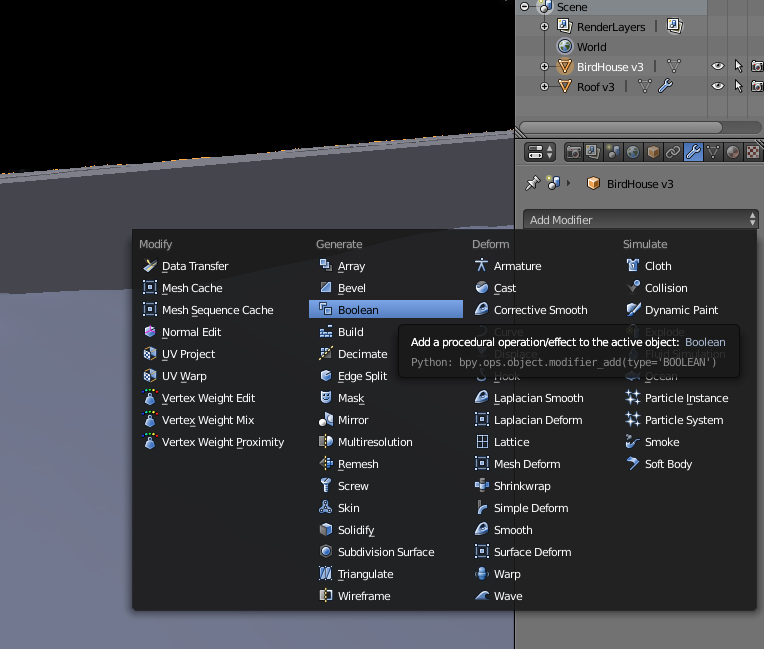764x649 pixels.
Task: Click the RenderLayers data icon on right
Action: click(x=675, y=26)
